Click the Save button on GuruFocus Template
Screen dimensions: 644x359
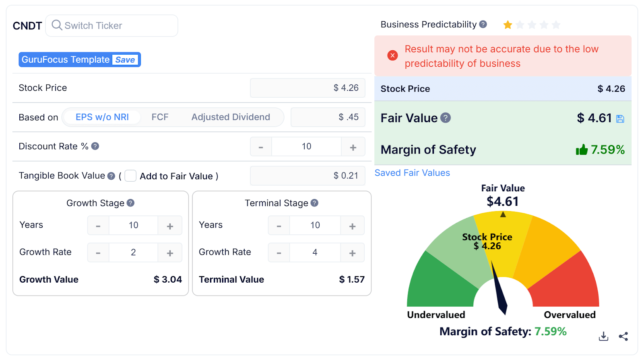pyautogui.click(x=125, y=59)
